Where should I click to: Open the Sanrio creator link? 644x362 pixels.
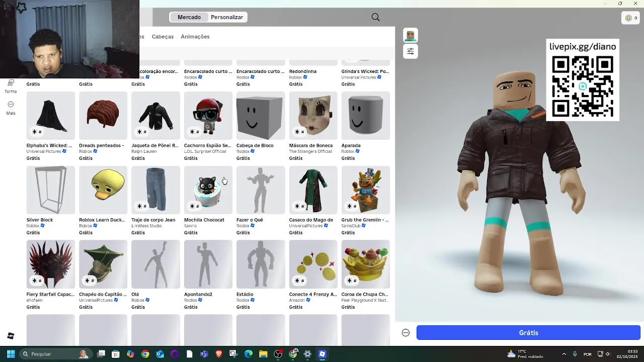[190, 226]
